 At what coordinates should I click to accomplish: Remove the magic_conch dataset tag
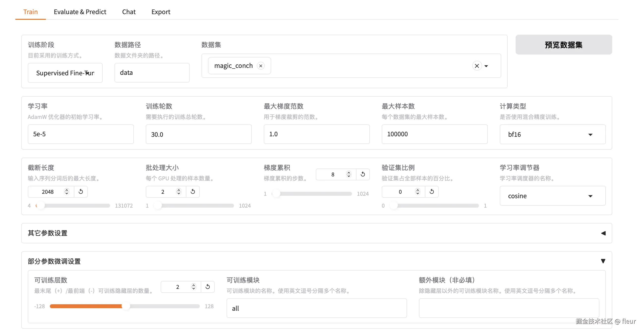tap(261, 66)
